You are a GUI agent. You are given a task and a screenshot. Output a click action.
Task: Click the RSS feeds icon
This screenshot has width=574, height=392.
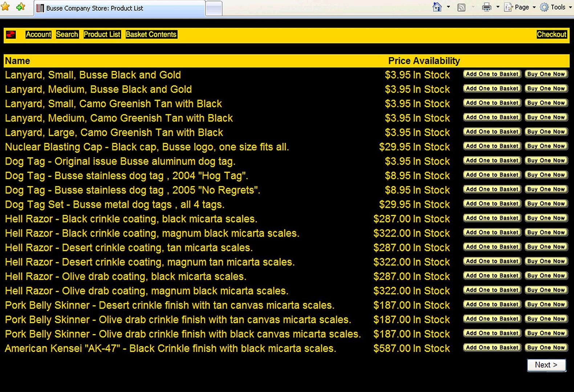[461, 7]
